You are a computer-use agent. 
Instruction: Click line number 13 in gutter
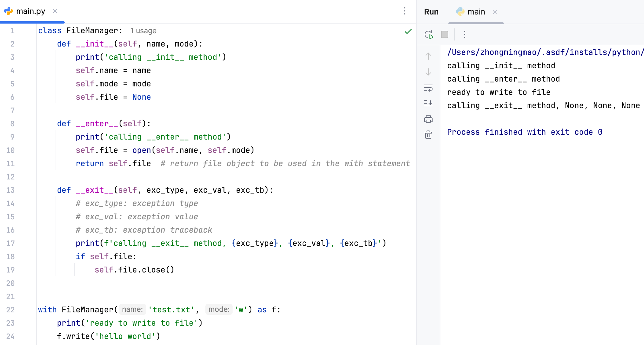pos(10,190)
